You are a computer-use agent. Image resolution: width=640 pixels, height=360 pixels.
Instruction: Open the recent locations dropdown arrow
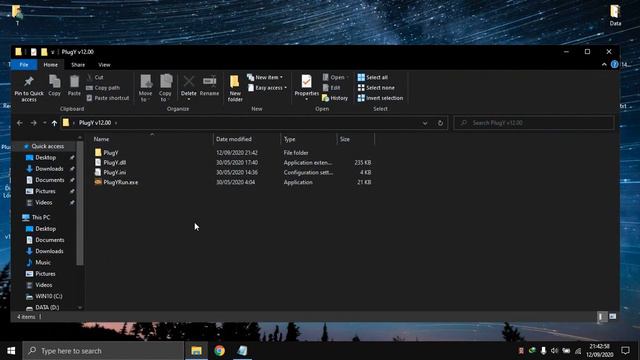(x=44, y=123)
